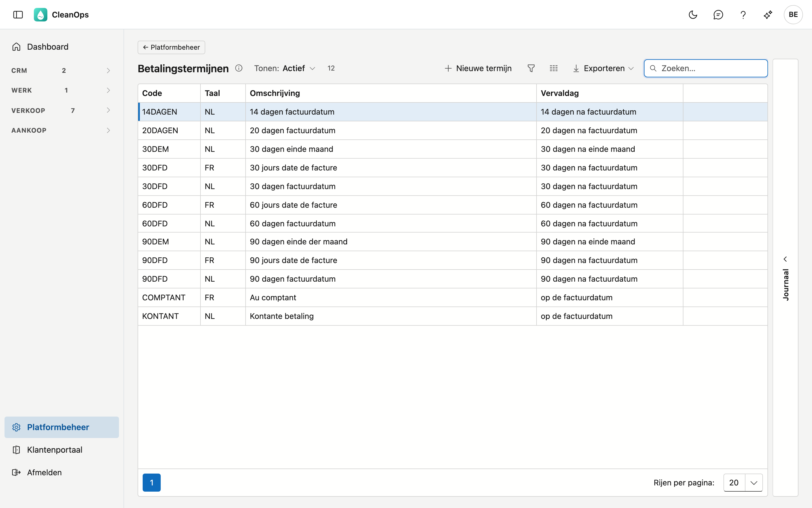Open the BE user avatar menu

pyautogui.click(x=793, y=14)
